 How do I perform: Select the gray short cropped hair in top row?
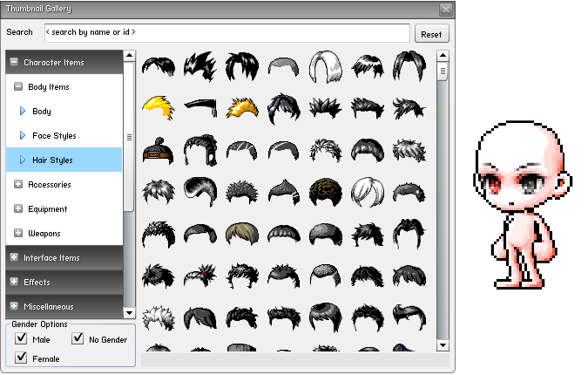pos(284,67)
